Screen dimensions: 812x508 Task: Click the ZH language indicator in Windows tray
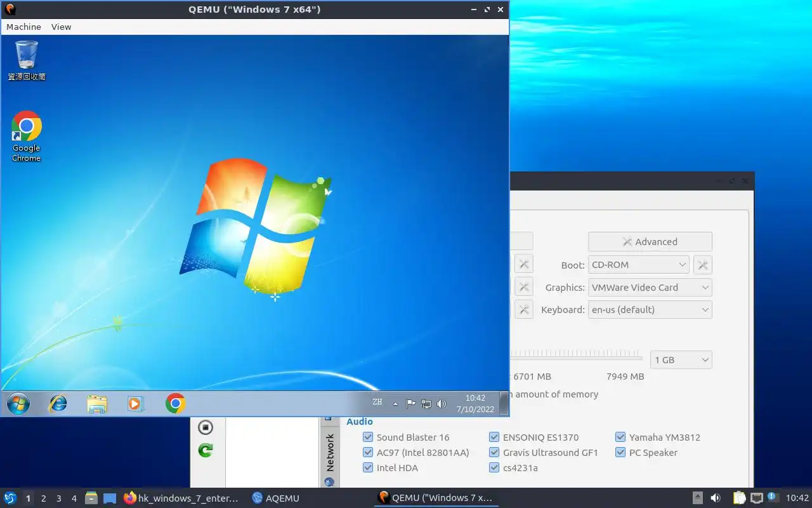coord(377,402)
